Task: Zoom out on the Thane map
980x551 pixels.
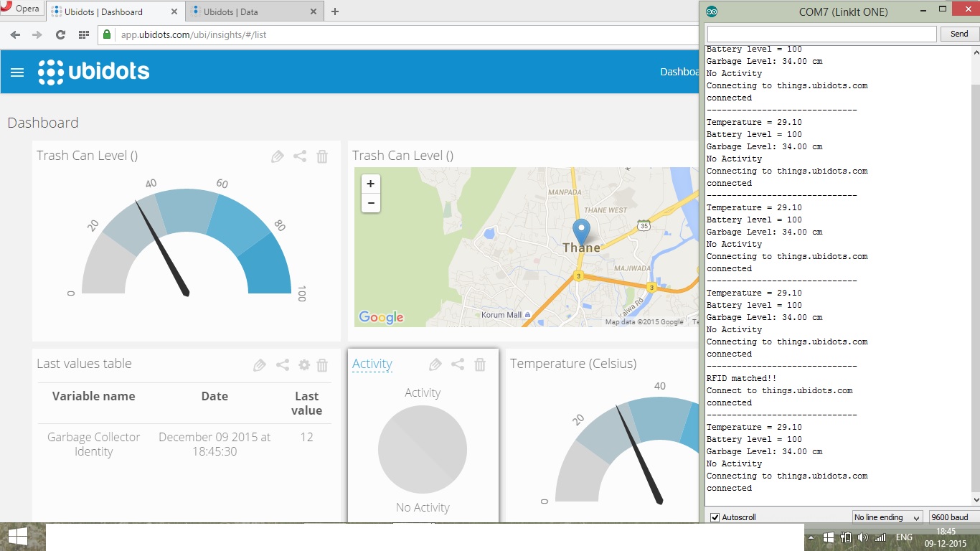Action: click(371, 203)
